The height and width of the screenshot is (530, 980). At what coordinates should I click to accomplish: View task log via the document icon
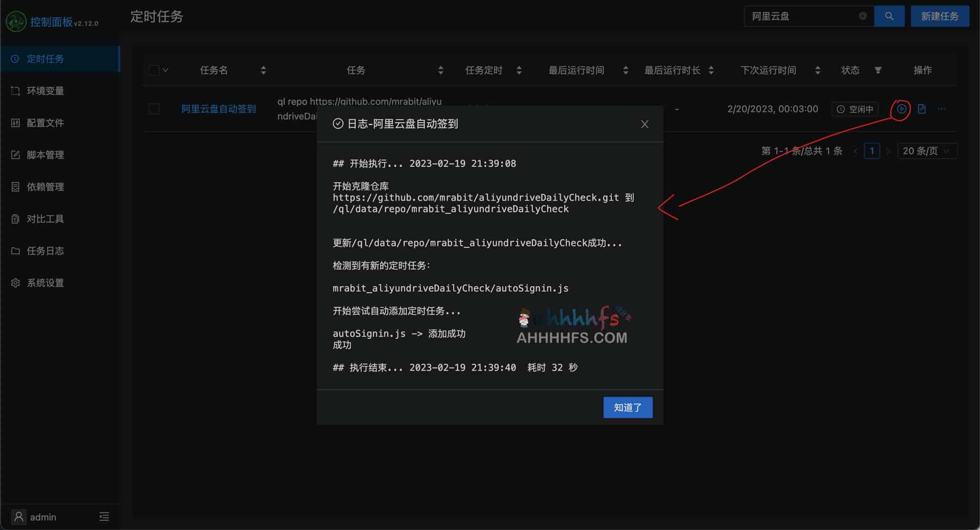(x=922, y=109)
